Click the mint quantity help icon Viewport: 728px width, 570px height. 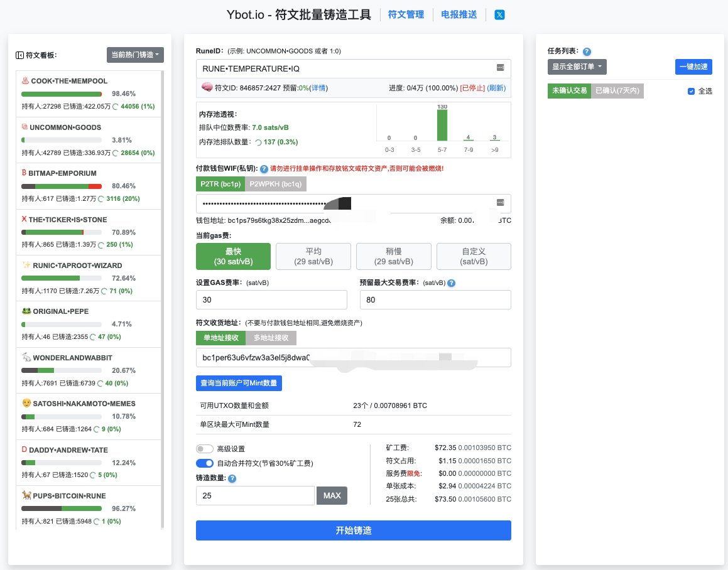coord(232,478)
